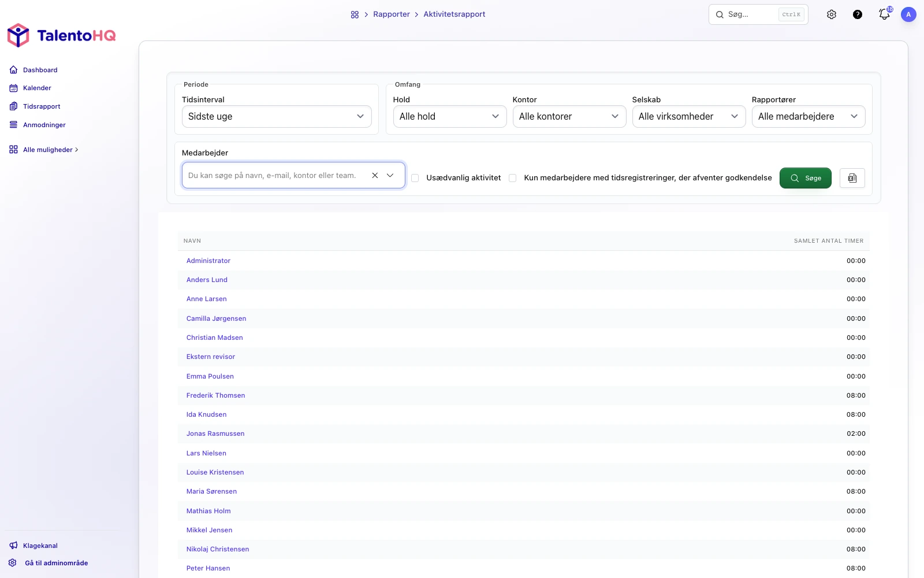Open the Administrator employee link

(208, 261)
